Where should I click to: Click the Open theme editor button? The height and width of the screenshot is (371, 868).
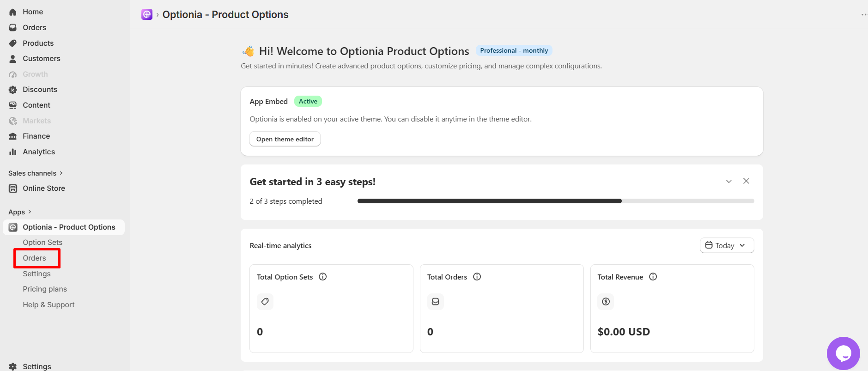285,139
